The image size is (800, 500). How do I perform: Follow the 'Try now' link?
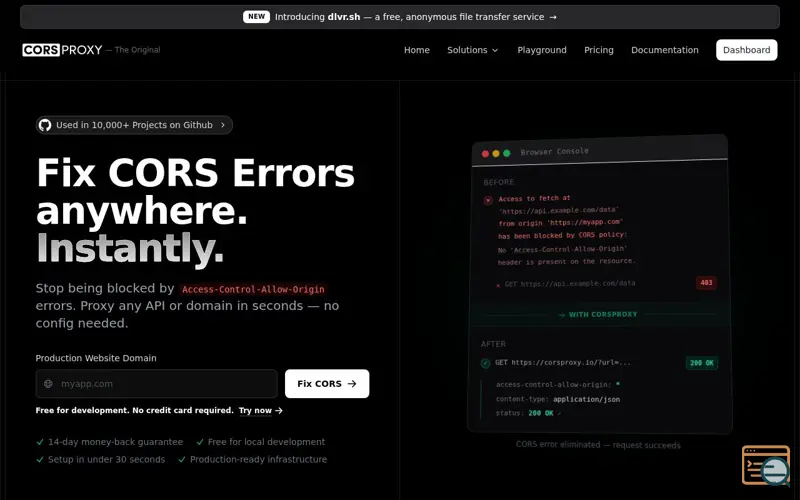point(260,410)
